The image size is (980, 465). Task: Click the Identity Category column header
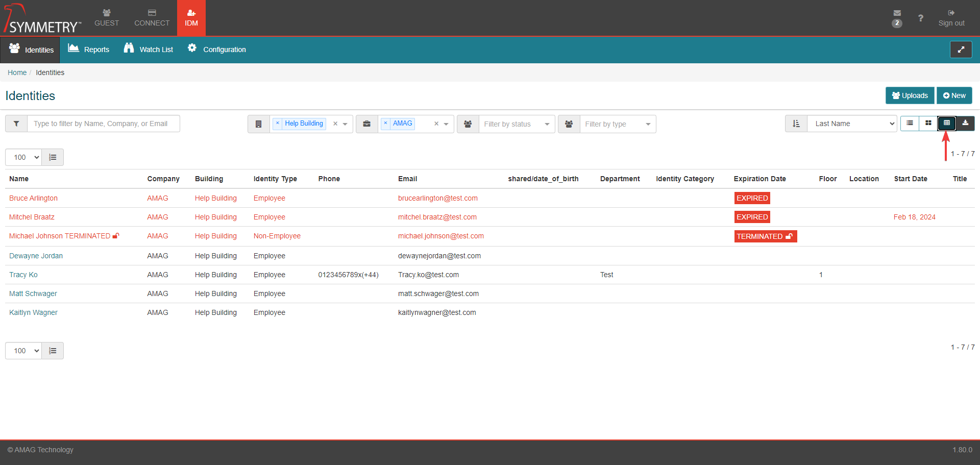(x=685, y=179)
